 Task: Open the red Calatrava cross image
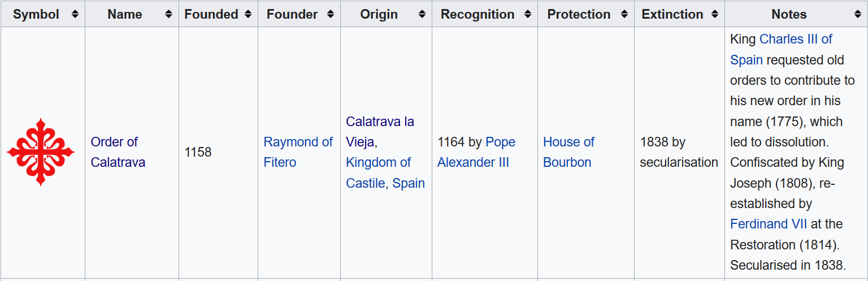(41, 152)
